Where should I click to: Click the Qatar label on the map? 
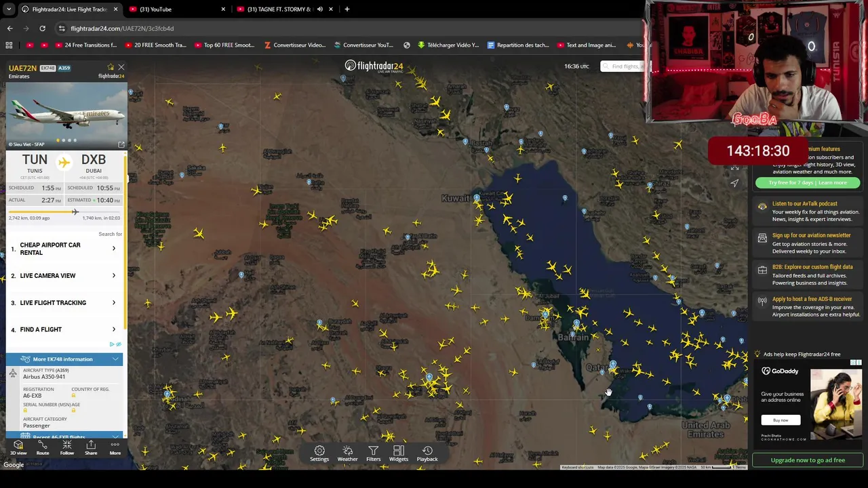pyautogui.click(x=598, y=367)
